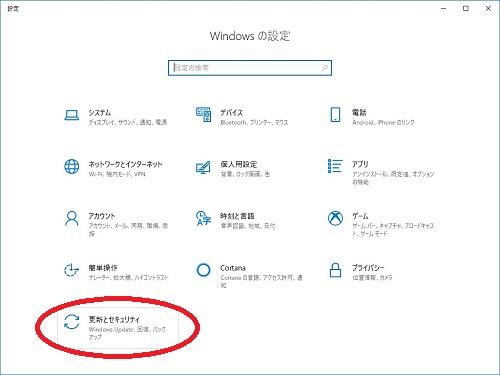Open the 時刻と言語 heading

point(237,216)
